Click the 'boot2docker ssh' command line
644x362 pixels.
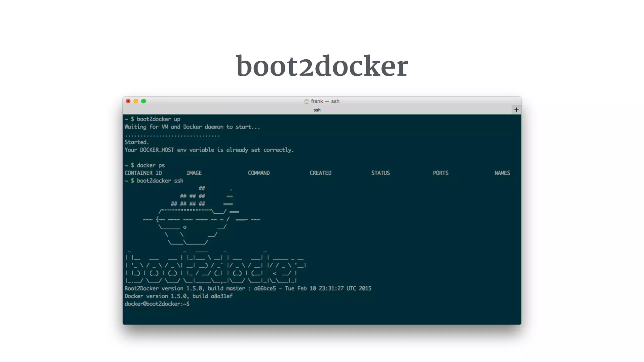[x=154, y=181]
